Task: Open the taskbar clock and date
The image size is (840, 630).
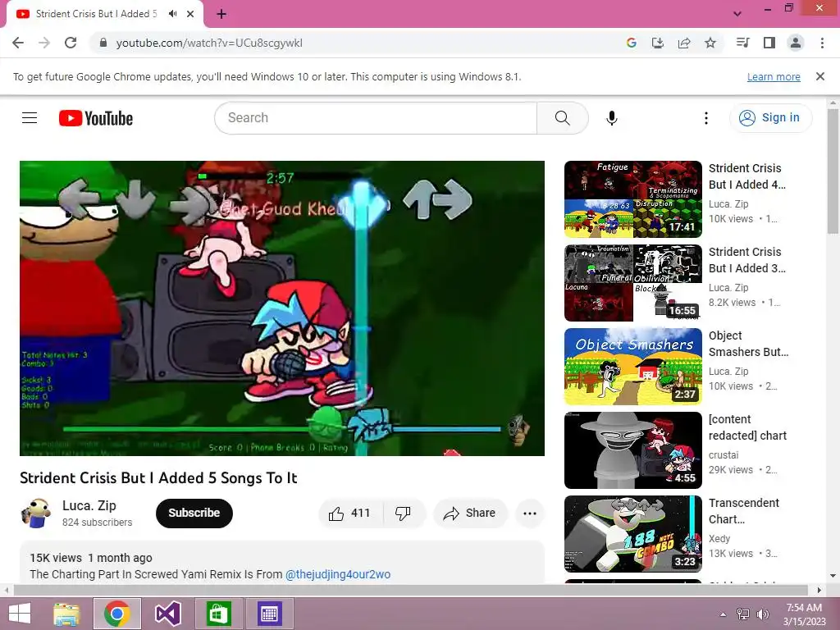Action: pos(804,614)
